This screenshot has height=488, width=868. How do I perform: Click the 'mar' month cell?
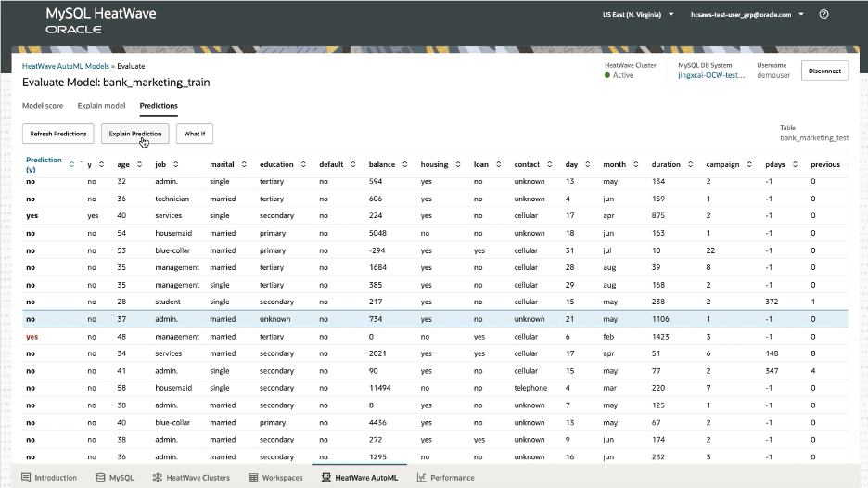609,388
